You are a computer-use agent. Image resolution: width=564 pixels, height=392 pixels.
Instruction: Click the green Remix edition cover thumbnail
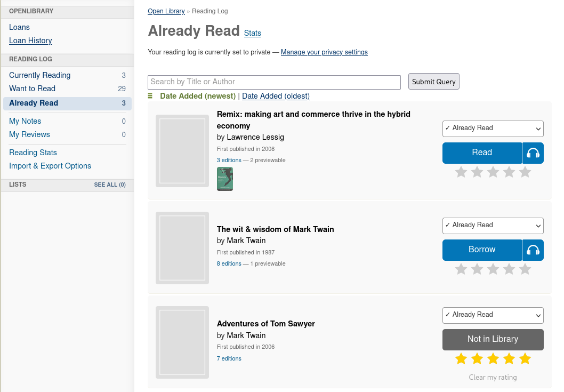pyautogui.click(x=225, y=179)
